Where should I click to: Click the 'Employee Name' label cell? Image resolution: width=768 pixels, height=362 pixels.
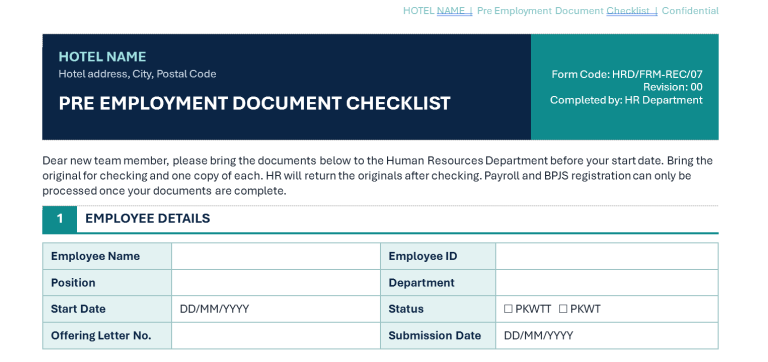coord(107,256)
